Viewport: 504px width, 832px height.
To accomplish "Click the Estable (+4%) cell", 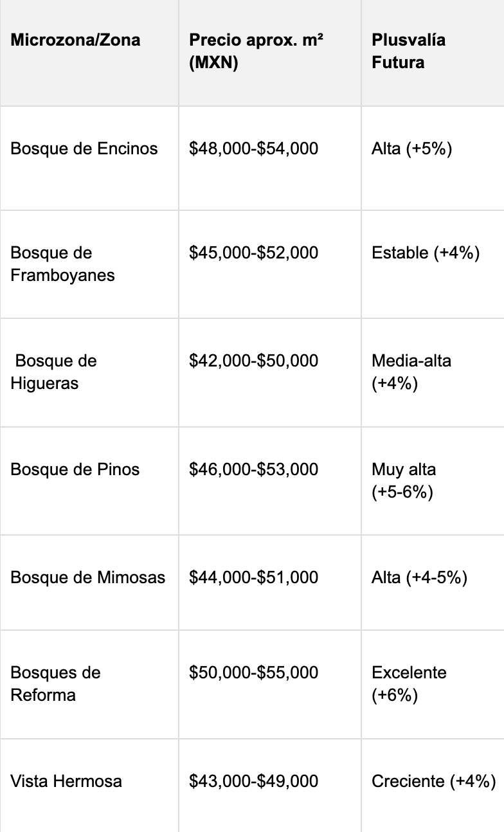I will coord(426,253).
